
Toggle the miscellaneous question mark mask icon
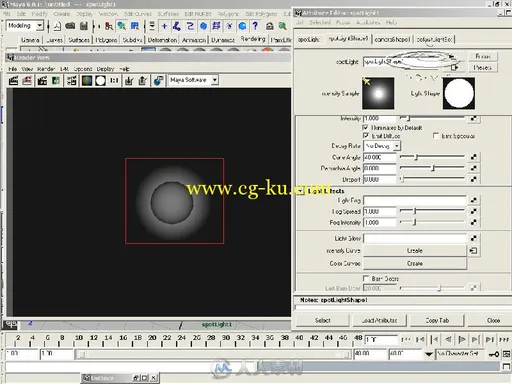[x=255, y=26]
